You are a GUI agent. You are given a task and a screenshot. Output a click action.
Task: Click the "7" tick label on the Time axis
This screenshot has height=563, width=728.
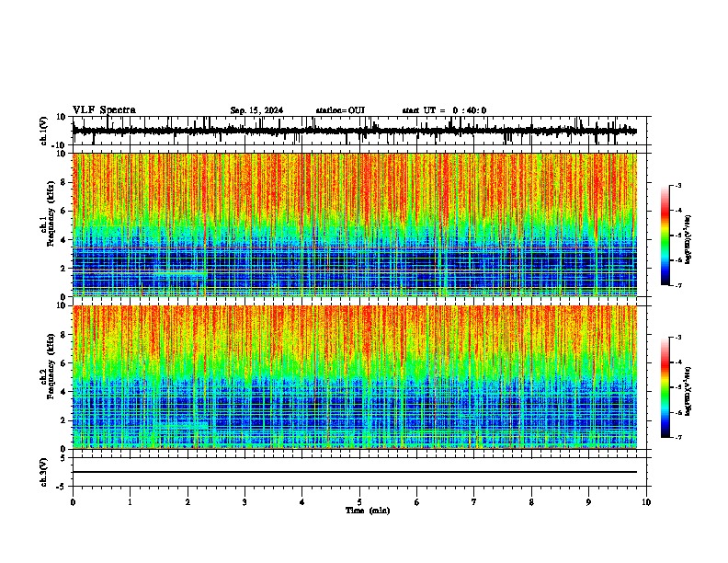pyautogui.click(x=474, y=502)
